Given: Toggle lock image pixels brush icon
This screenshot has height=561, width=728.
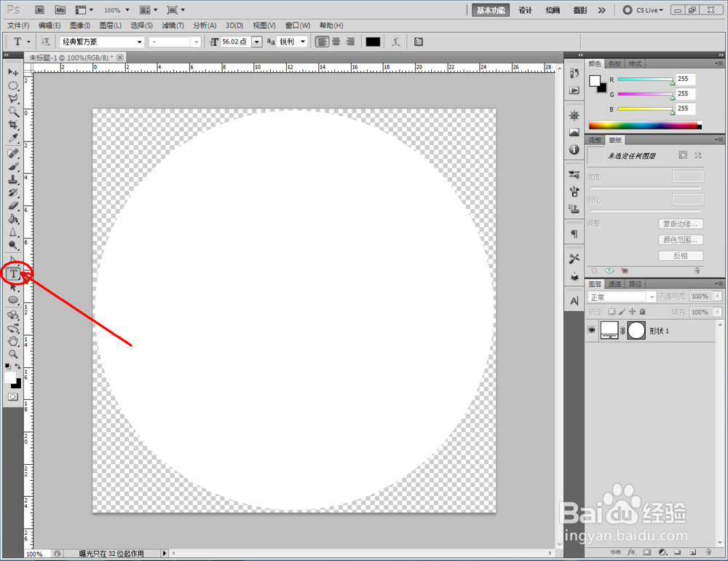Looking at the screenshot, I should pos(622,312).
